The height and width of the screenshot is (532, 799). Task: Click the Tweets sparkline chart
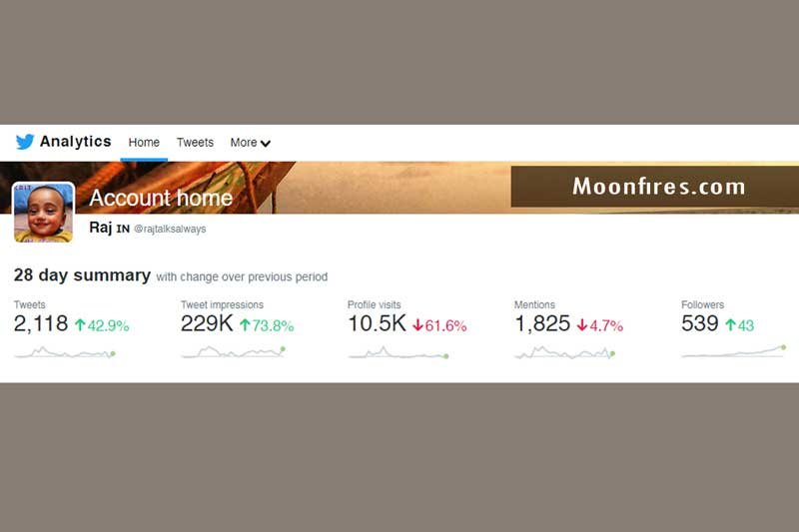[x=65, y=352]
